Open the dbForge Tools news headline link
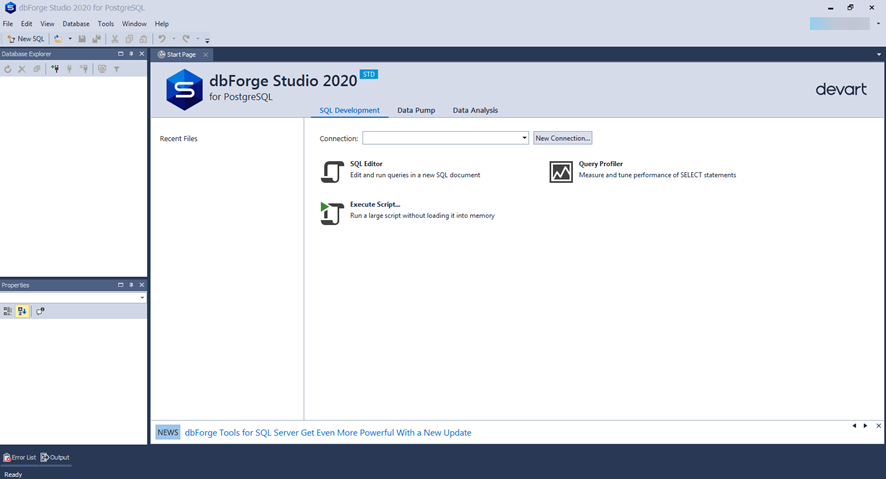The image size is (886, 479). pyautogui.click(x=328, y=433)
